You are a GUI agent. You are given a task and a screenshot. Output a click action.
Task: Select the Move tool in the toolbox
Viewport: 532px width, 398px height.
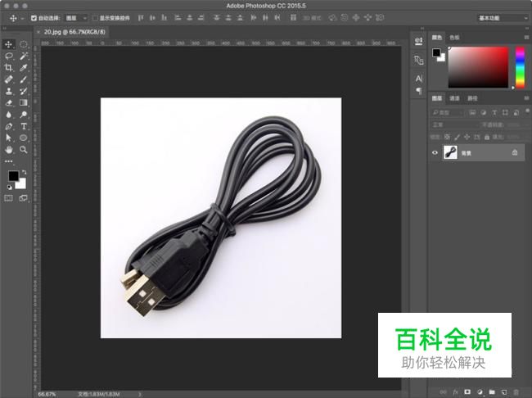8,44
